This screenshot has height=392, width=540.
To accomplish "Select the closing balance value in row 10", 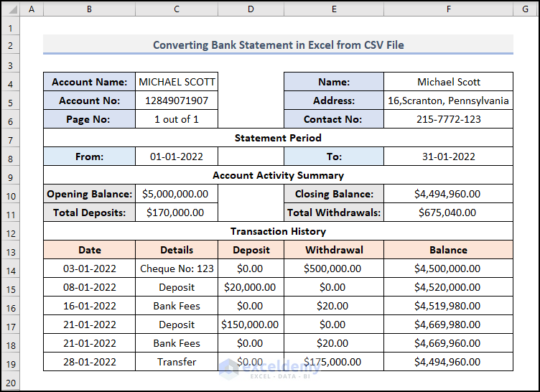I will [448, 194].
